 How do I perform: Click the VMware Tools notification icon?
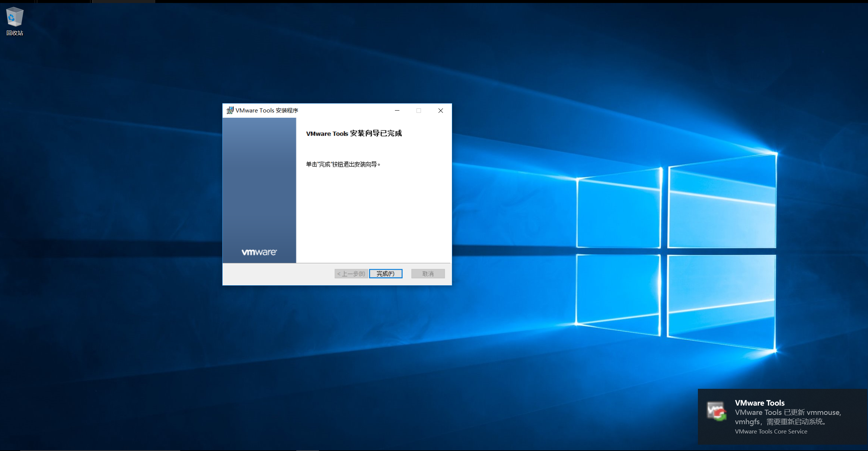coord(717,411)
